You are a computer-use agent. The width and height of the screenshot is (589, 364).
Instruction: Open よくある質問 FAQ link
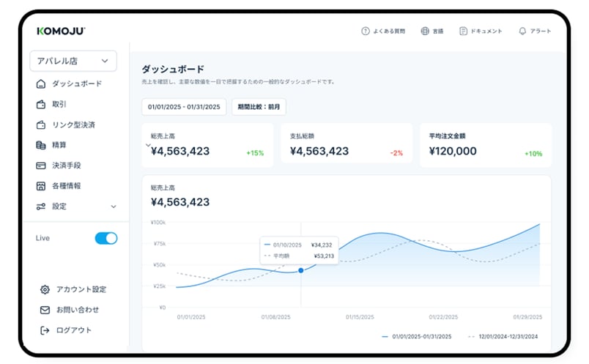[389, 31]
